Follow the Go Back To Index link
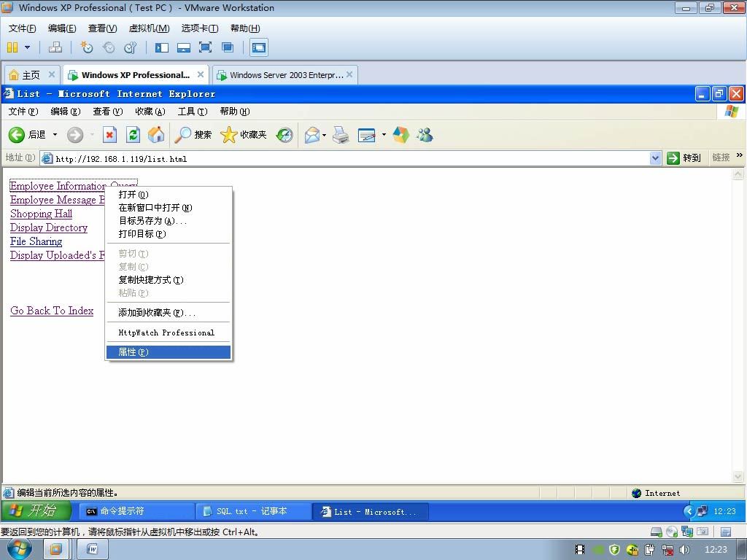The image size is (747, 560). click(52, 311)
